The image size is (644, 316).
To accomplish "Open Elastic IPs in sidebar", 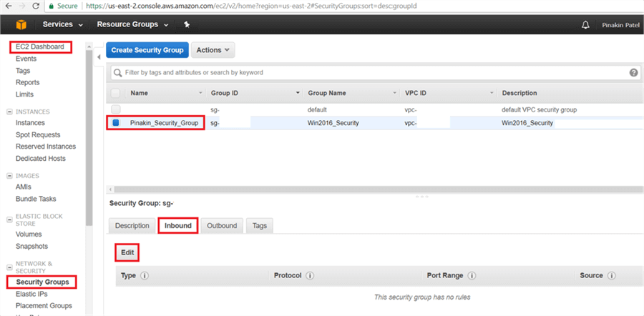I will [31, 294].
